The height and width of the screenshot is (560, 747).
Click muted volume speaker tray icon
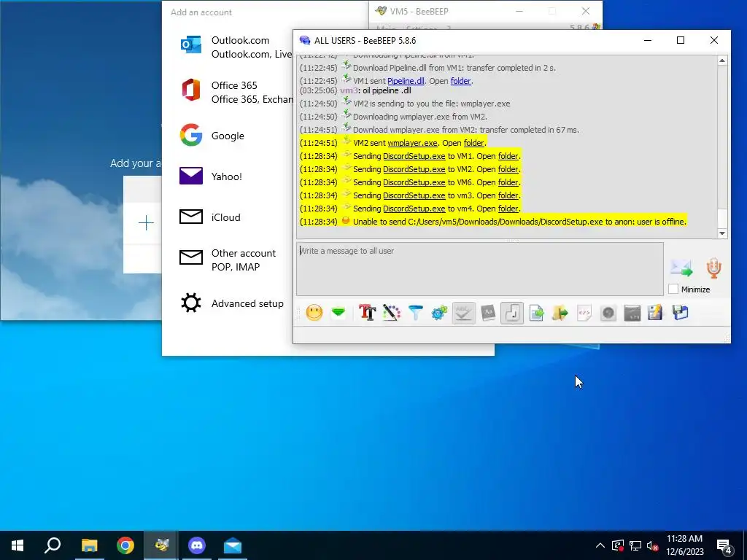(x=652, y=545)
